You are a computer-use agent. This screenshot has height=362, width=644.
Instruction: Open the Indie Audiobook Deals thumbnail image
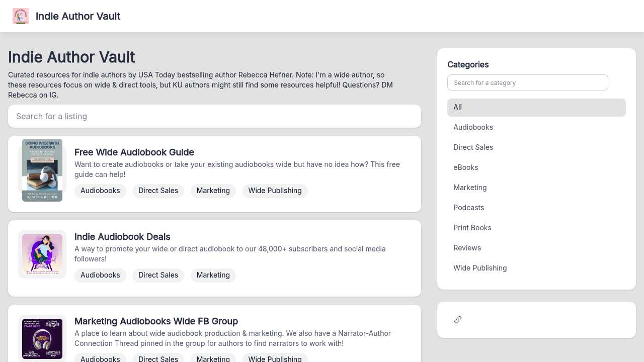[x=42, y=254]
